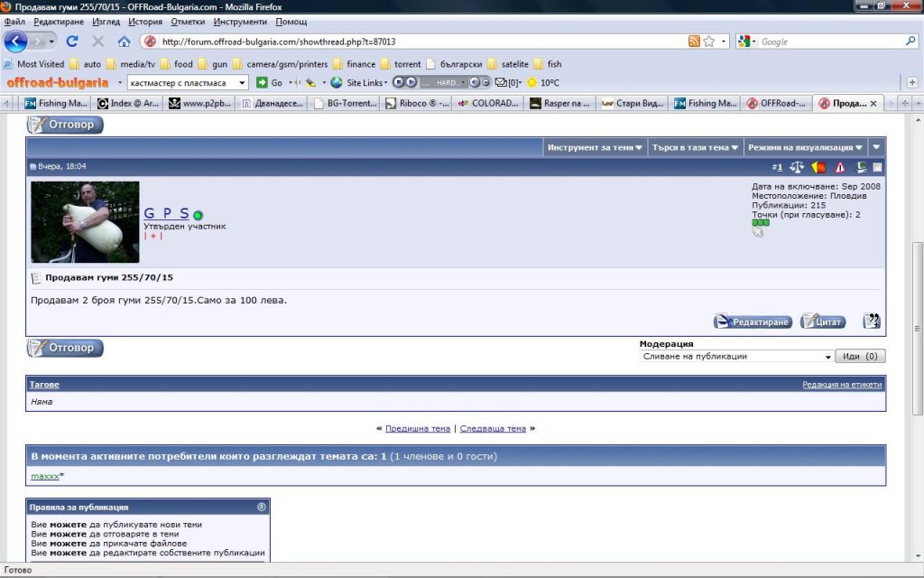Click the Иди (0) moderation button

pyautogui.click(x=859, y=356)
